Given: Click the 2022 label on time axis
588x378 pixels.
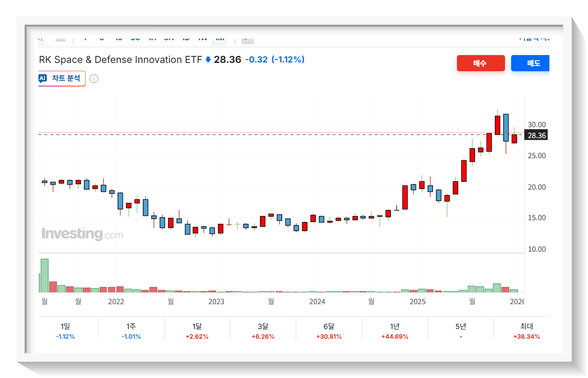Looking at the screenshot, I should click(116, 302).
